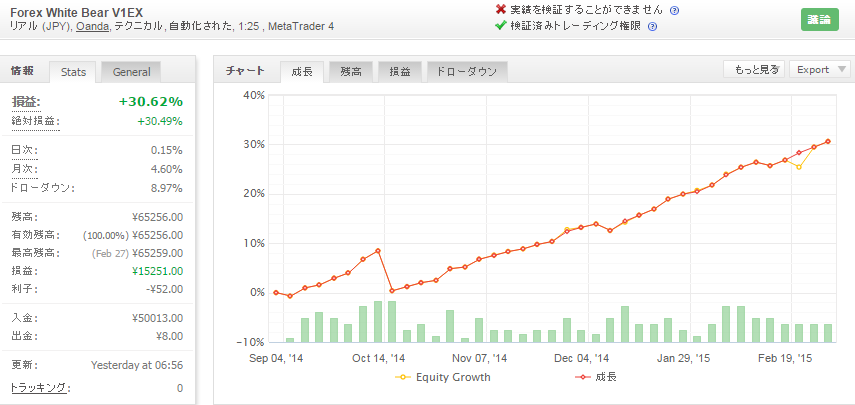Viewport: 855px width, 405px height.
Task: Click the 8.97% drawdown value
Action: pos(166,188)
